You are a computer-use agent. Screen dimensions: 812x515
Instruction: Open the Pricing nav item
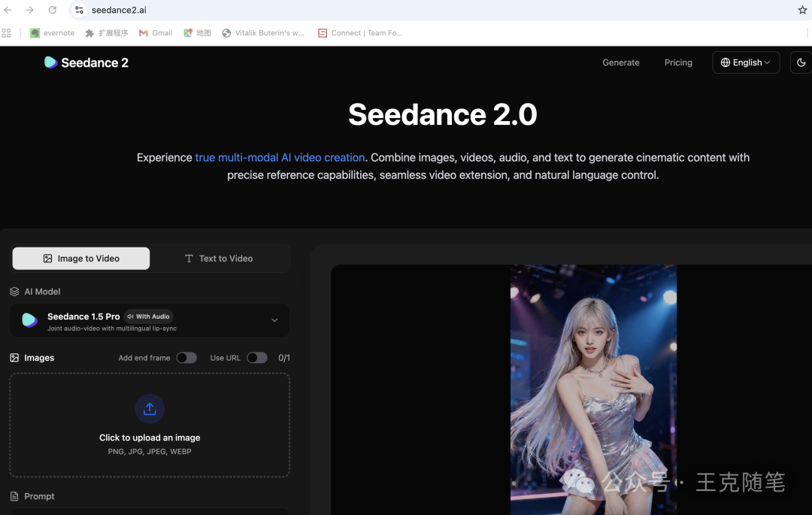pos(678,62)
